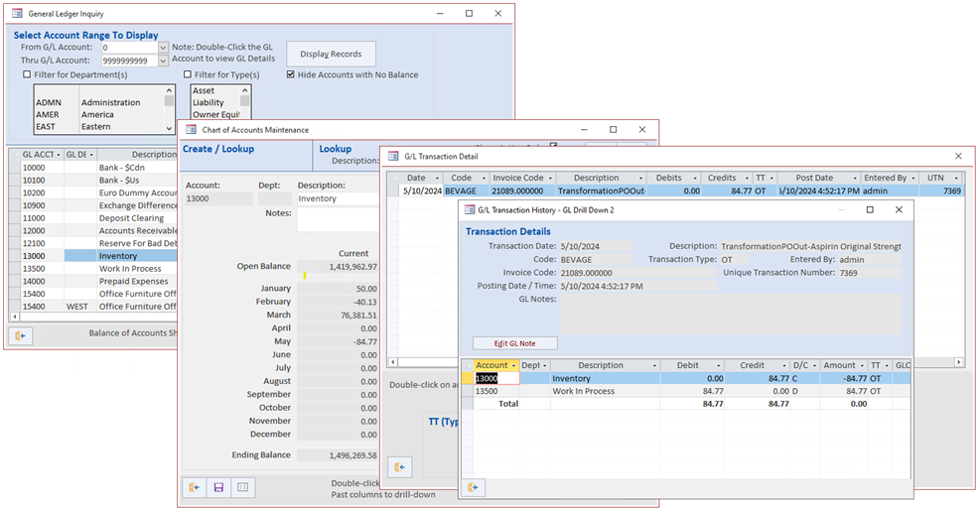This screenshot has height=512, width=980.
Task: Enable the Filter for Type(s) checkbox
Action: 187,74
